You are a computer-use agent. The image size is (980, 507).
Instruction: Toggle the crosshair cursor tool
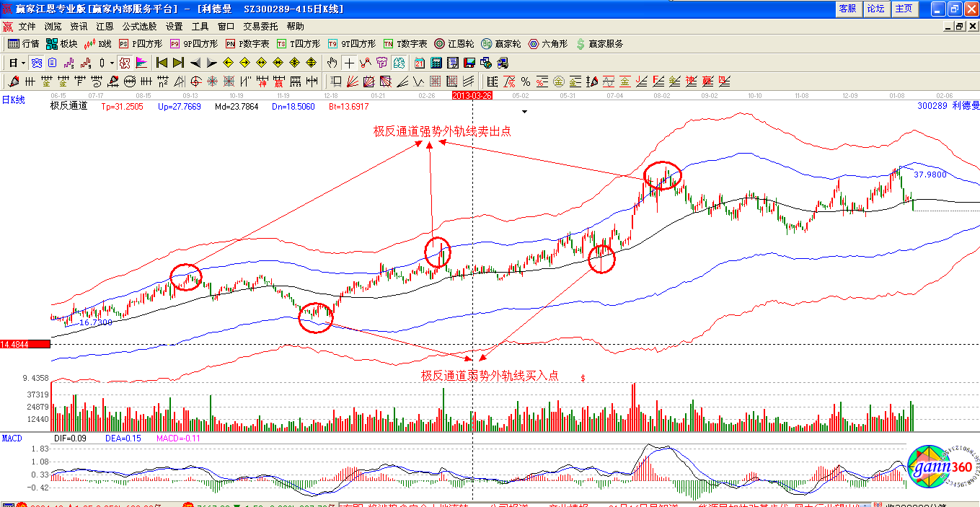click(x=349, y=63)
